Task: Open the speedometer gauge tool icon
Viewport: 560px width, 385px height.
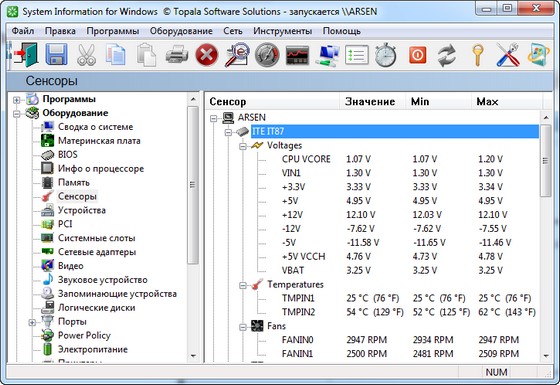Action: [267, 55]
